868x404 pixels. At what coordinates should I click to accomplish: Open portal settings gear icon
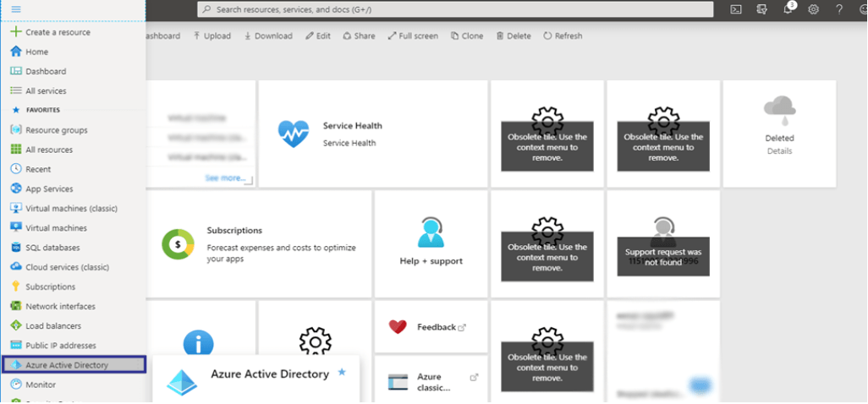click(813, 9)
